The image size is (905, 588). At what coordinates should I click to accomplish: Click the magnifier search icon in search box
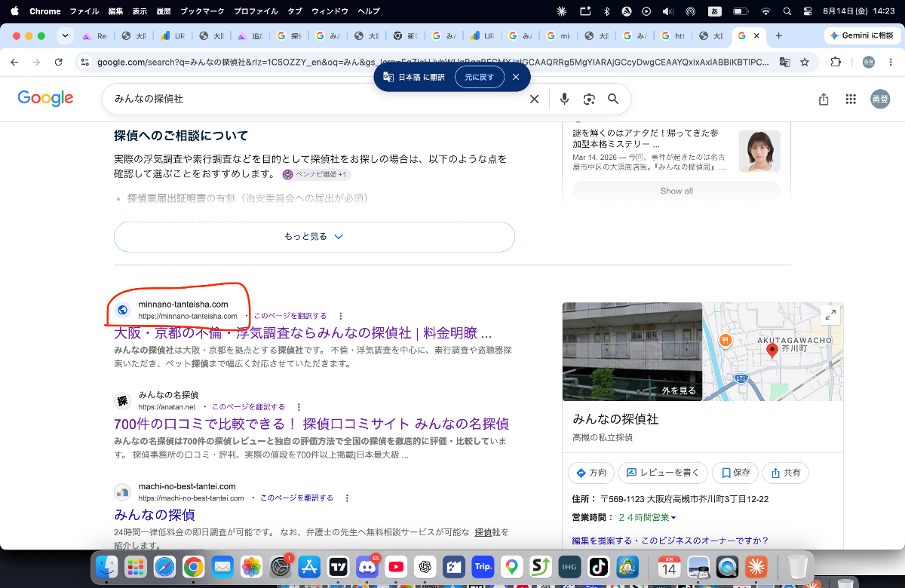(613, 99)
